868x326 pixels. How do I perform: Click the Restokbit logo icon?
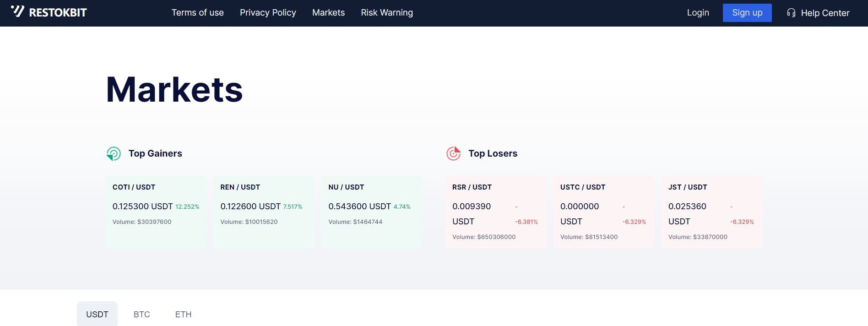tap(17, 11)
